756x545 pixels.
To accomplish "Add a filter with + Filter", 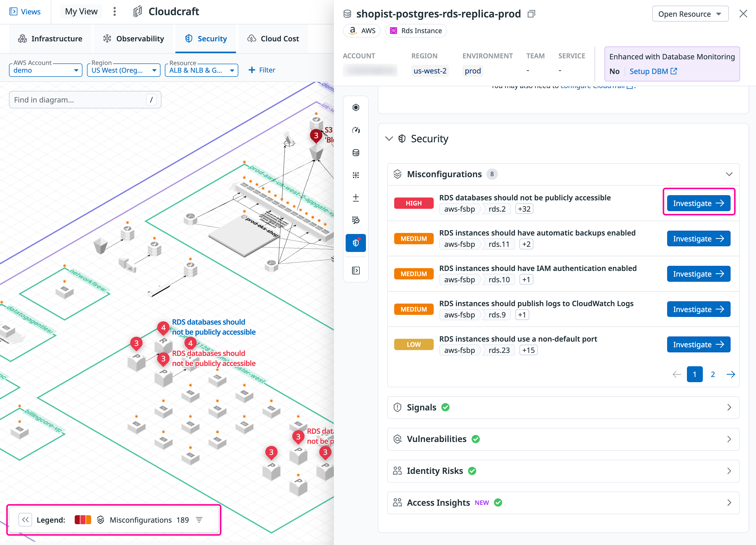I will [262, 70].
